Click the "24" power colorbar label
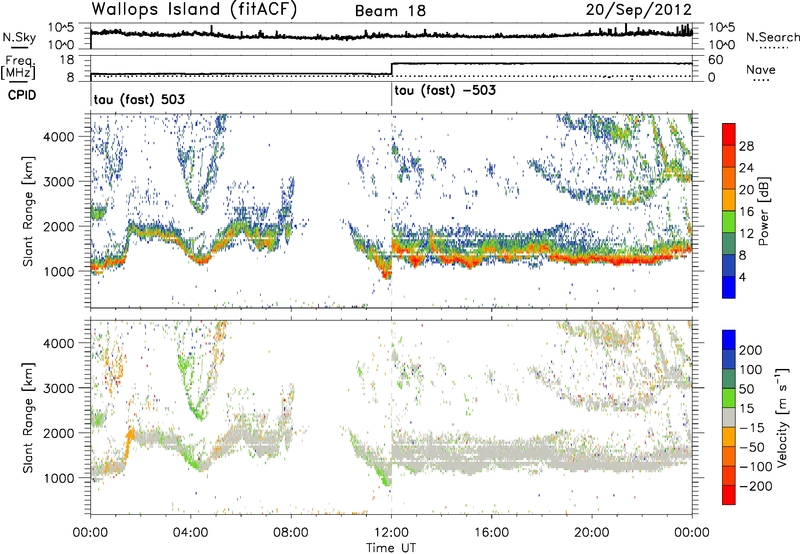Screen dimensions: 800x554 pyautogui.click(x=746, y=168)
